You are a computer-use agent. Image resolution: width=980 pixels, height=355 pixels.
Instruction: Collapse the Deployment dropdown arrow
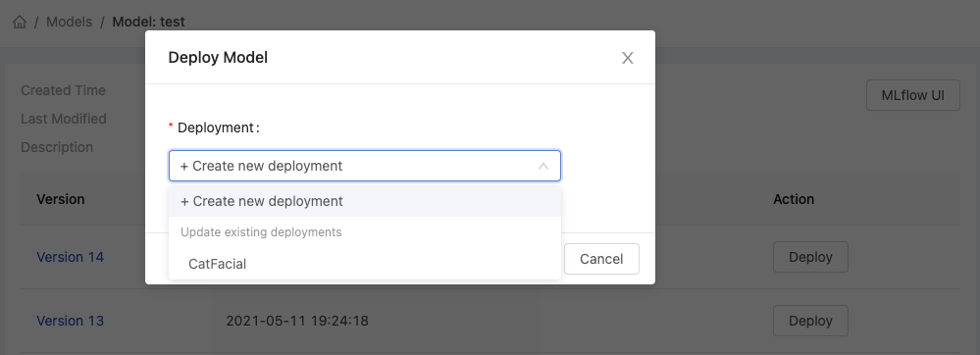[543, 167]
